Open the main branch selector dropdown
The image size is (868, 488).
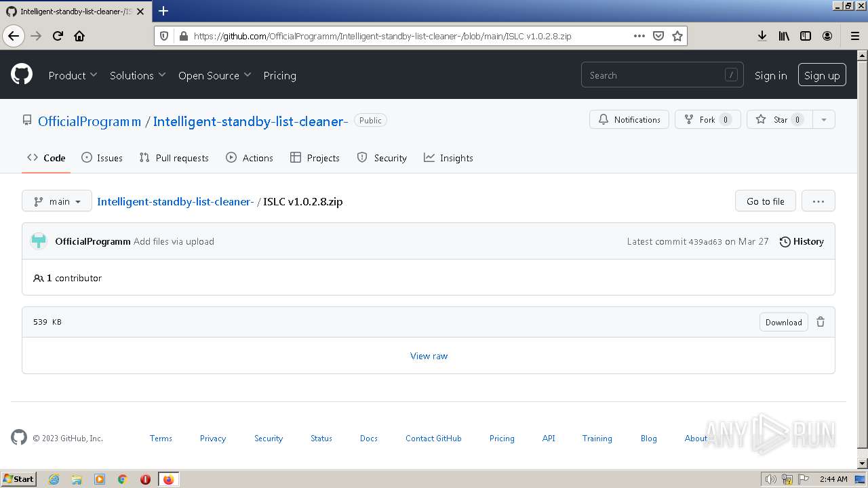[x=57, y=201]
